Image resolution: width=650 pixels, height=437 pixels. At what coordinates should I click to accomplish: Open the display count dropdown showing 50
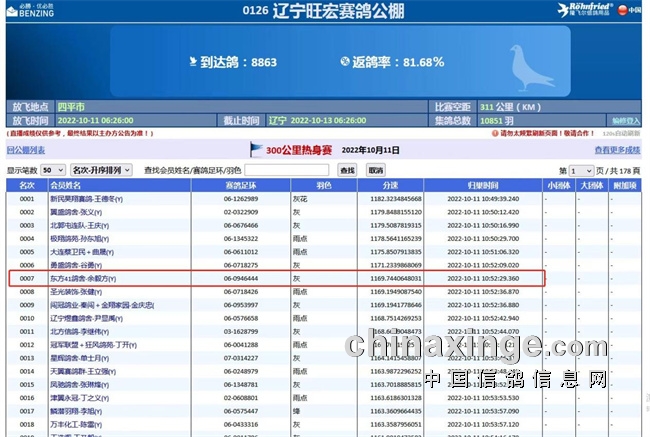(x=53, y=171)
